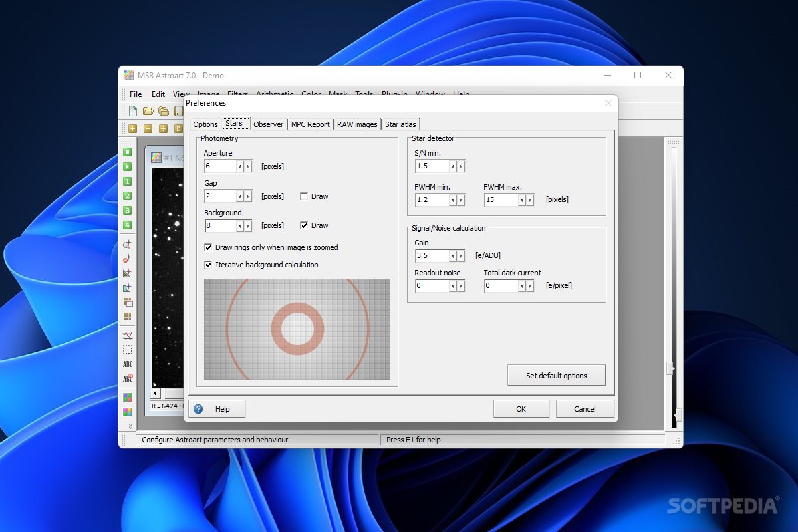Image resolution: width=798 pixels, height=532 pixels.
Task: Select the star with red minus icon
Action: click(x=127, y=259)
